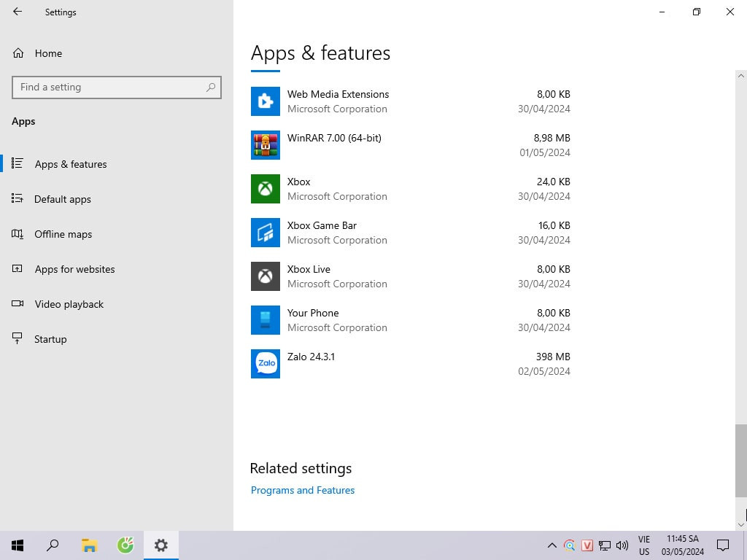Screen dimensions: 747x560
Task: Click the Find a setting search box
Action: [109, 87]
